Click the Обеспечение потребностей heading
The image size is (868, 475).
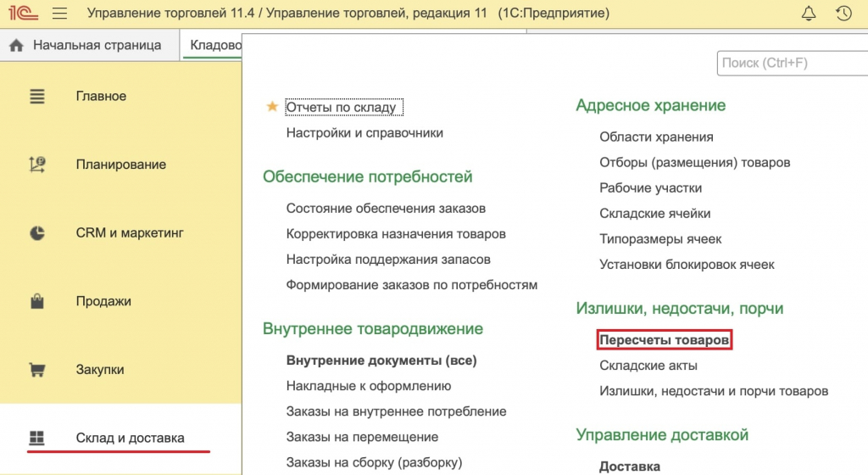click(368, 176)
